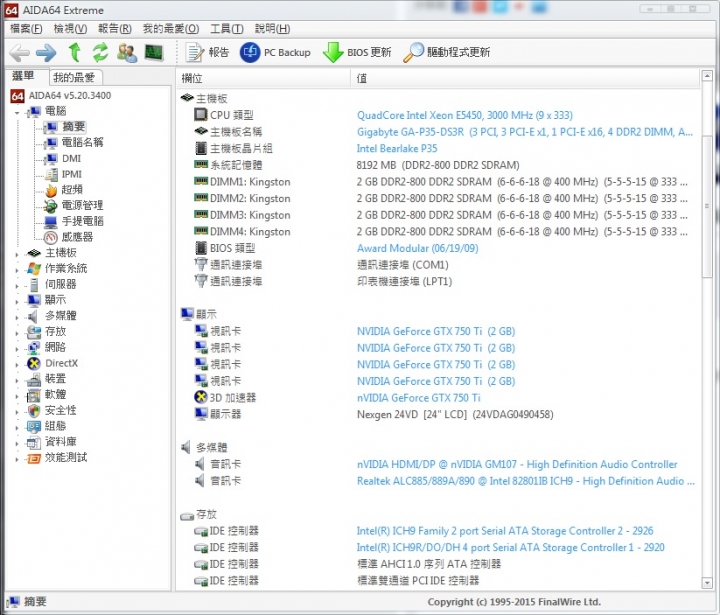The width and height of the screenshot is (720, 615).
Task: Open the green monitor diagnostics toolbar icon
Action: click(x=154, y=52)
